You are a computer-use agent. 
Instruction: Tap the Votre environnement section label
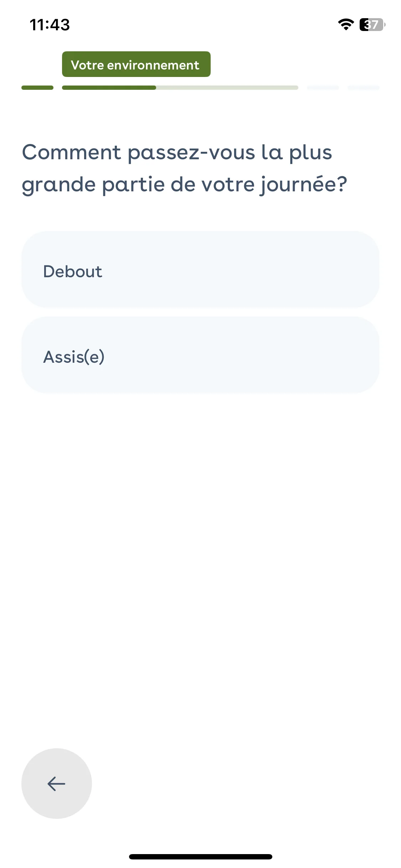coord(136,64)
